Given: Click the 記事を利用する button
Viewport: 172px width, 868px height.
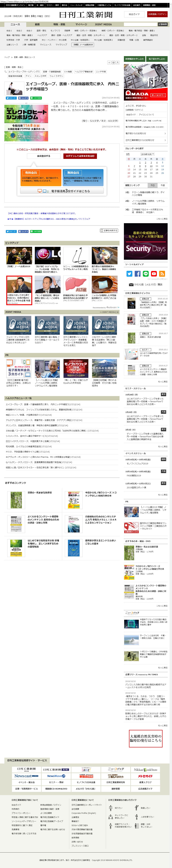Looking at the screenshot, I should [109, 230].
